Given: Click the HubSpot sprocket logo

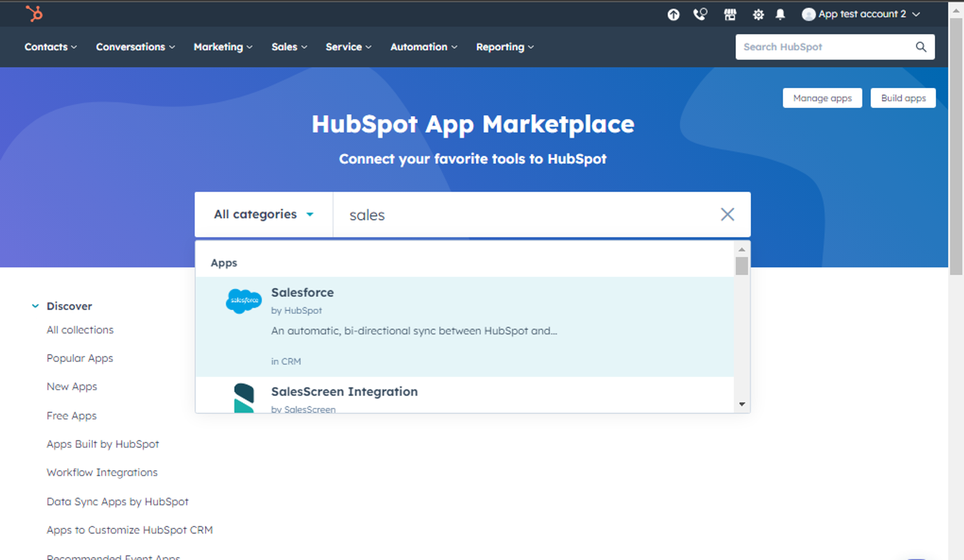Looking at the screenshot, I should click(34, 13).
